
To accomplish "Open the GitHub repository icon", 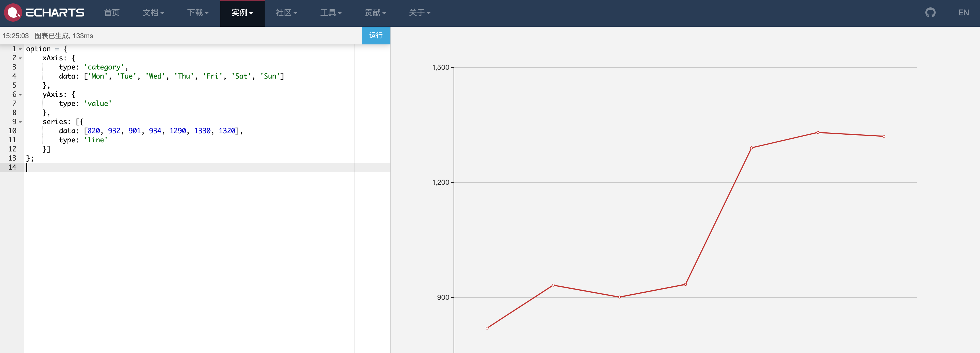I will [930, 13].
